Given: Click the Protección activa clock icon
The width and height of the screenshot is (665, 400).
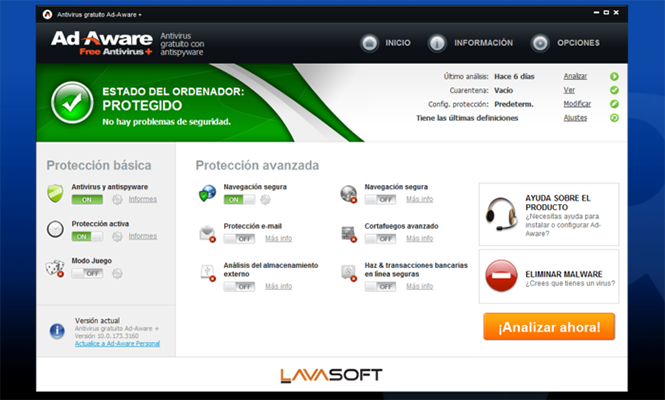Looking at the screenshot, I should 55,230.
